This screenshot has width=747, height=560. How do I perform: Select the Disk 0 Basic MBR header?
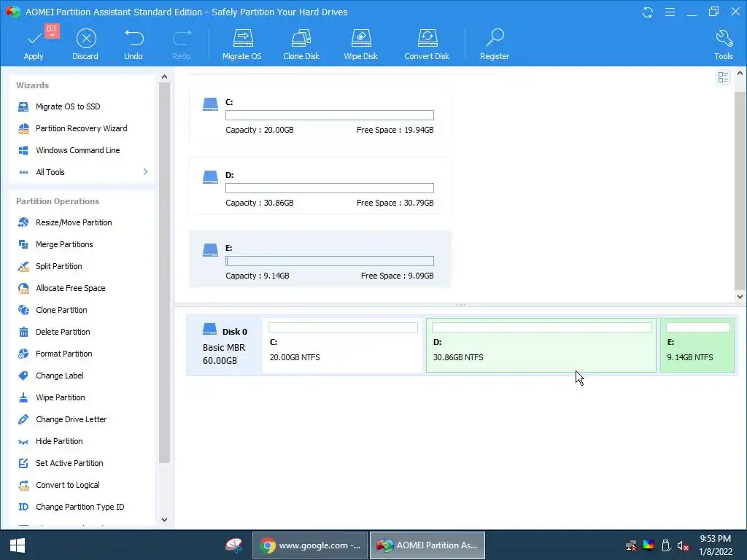[x=225, y=345]
